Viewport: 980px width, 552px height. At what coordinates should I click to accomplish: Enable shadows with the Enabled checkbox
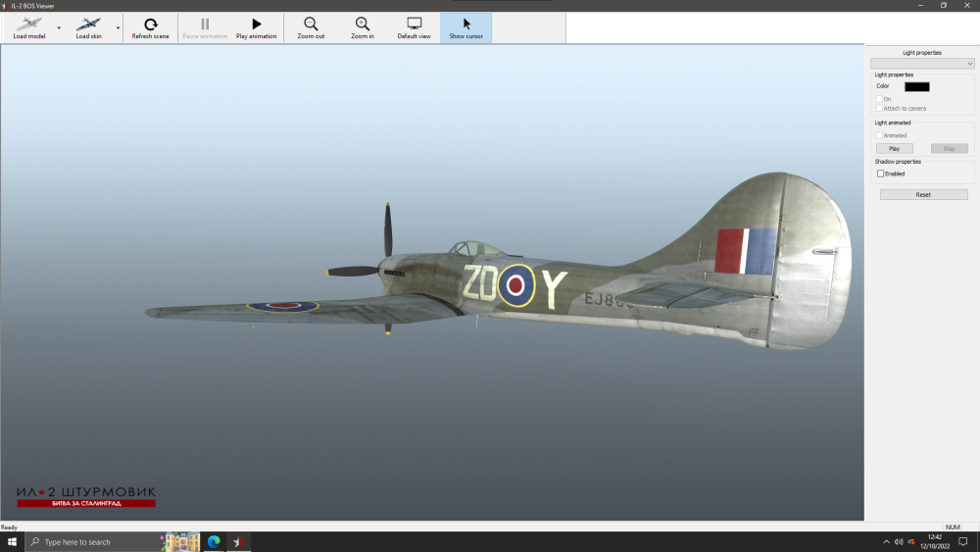click(x=881, y=174)
